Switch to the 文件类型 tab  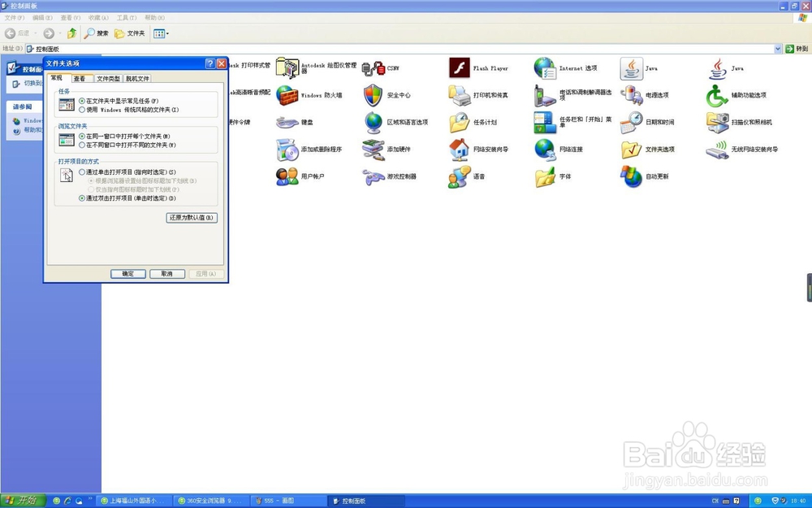[108, 79]
